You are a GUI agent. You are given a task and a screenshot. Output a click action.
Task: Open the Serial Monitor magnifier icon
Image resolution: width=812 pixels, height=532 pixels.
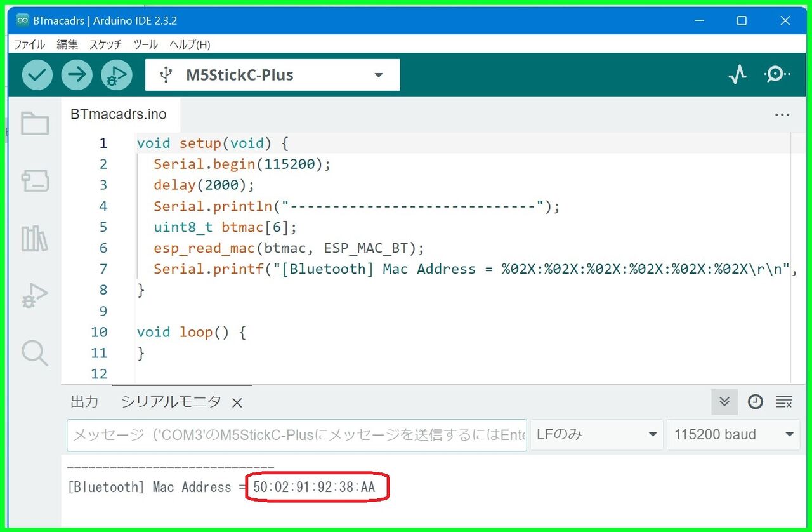776,75
